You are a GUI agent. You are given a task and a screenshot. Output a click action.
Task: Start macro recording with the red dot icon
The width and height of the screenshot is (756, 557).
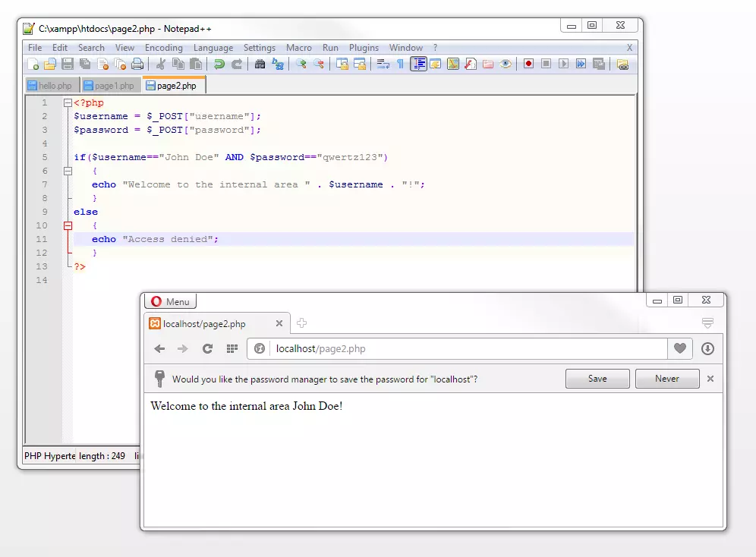(528, 64)
